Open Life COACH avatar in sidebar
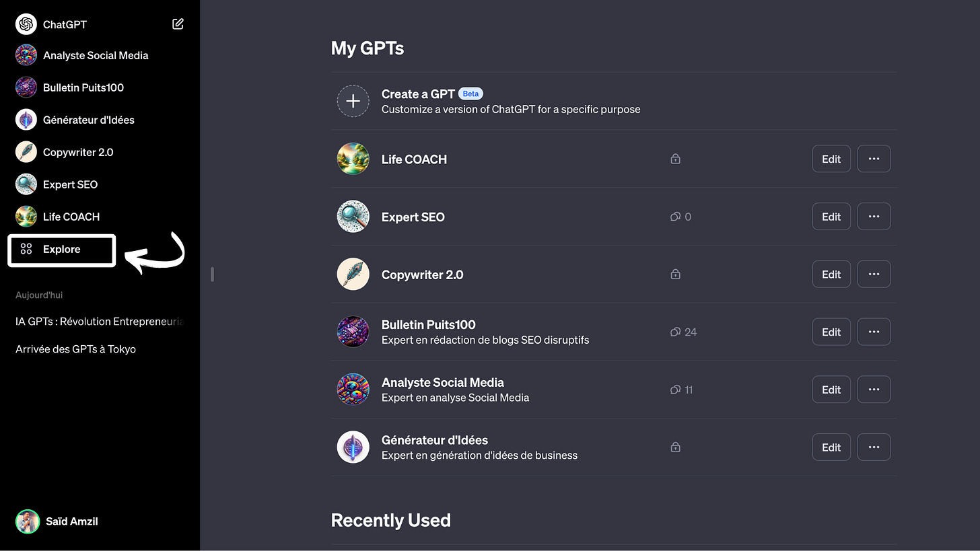 26,217
